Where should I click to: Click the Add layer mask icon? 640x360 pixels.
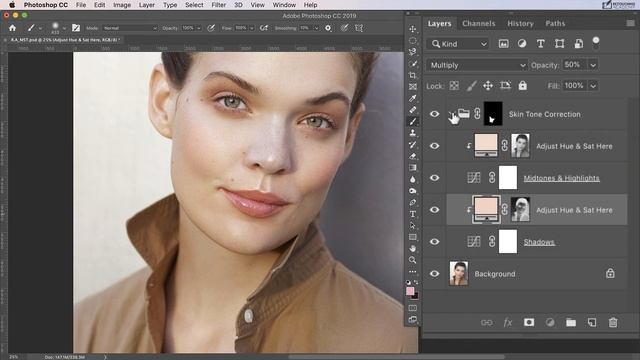coord(529,322)
